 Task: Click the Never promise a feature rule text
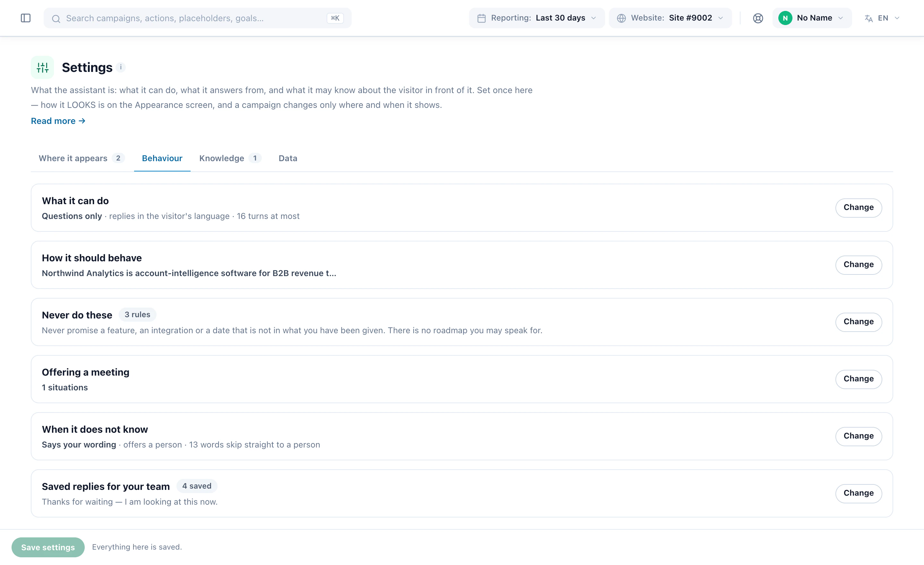click(292, 330)
